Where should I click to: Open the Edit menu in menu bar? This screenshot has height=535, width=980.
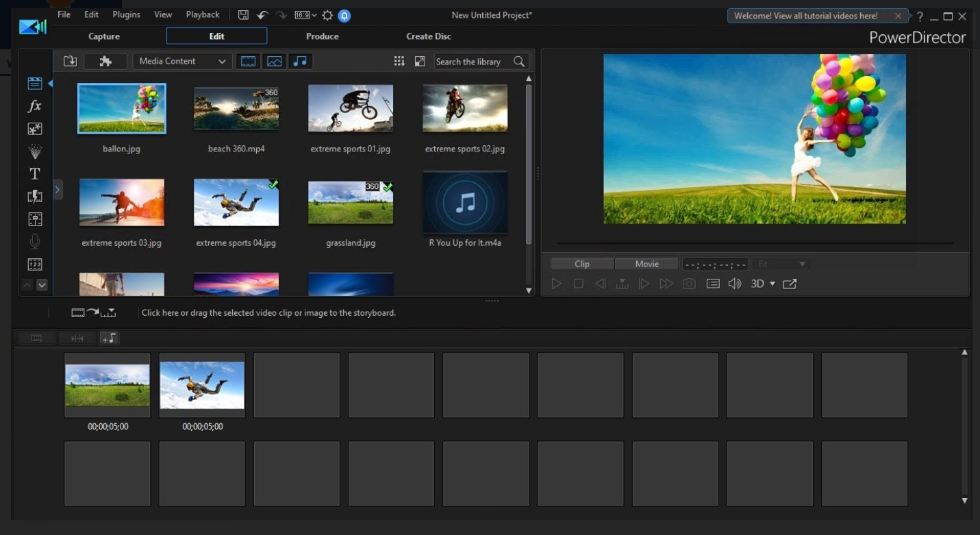click(91, 14)
